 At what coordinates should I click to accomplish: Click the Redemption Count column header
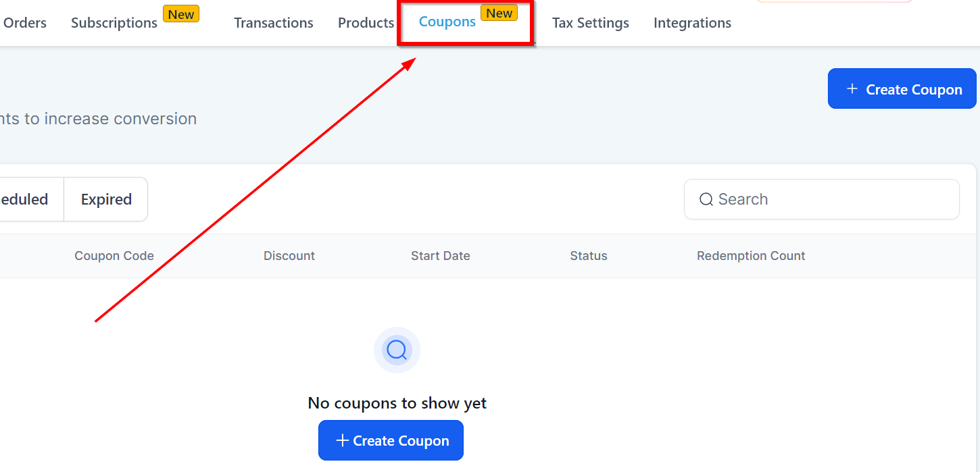pyautogui.click(x=751, y=256)
